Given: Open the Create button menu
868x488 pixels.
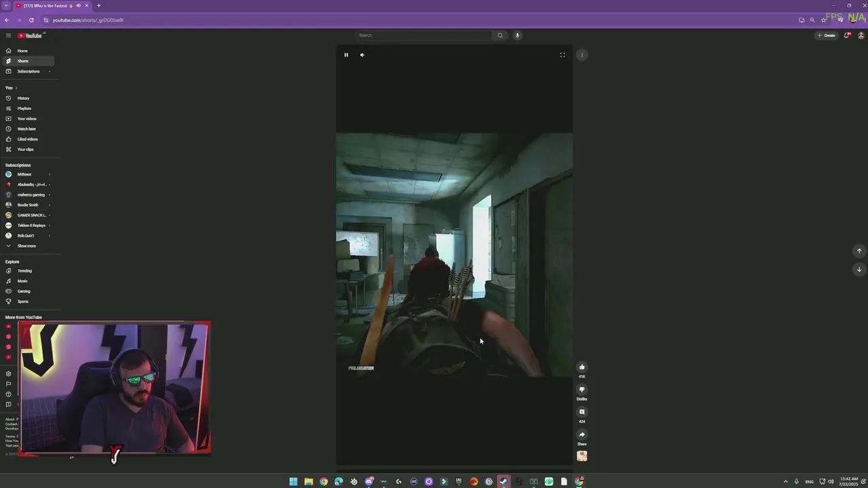Looking at the screenshot, I should pyautogui.click(x=827, y=35).
